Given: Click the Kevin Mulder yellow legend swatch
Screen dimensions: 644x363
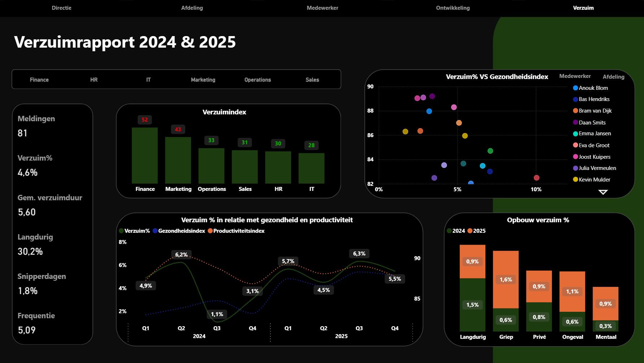Looking at the screenshot, I should (x=575, y=180).
